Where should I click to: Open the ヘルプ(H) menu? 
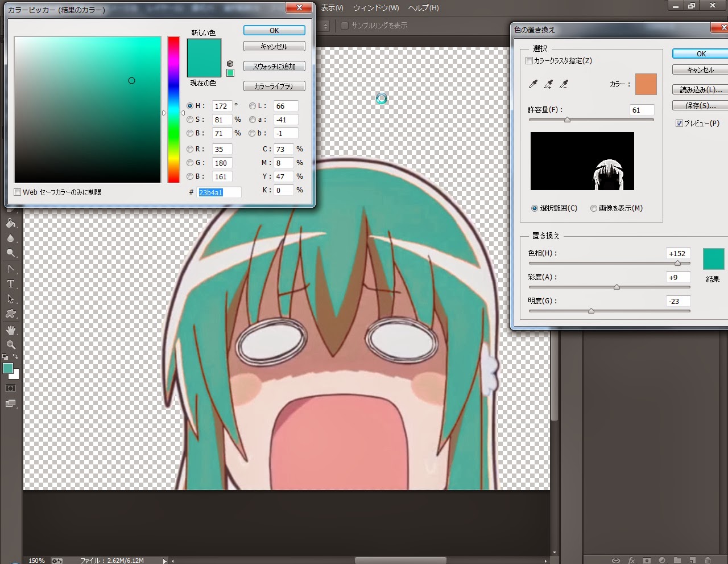click(x=424, y=8)
